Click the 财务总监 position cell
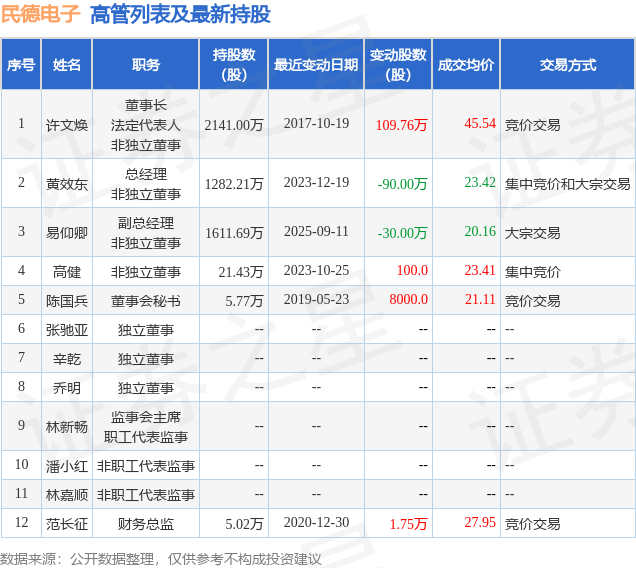Image resolution: width=636 pixels, height=568 pixels. 146,524
